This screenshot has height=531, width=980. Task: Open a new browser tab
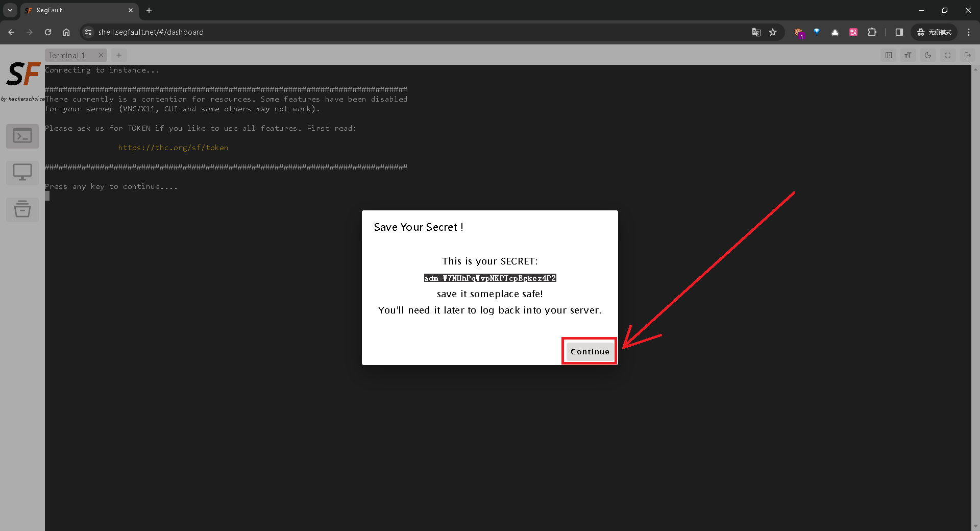(149, 10)
